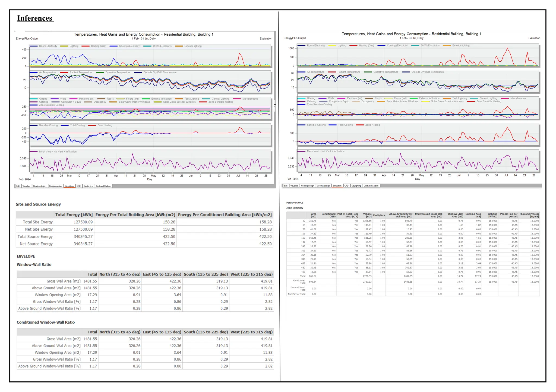Image resolution: width=556 pixels, height=392 pixels.
Task: Click Zone Summary heading in performance table
Action: point(295,208)
